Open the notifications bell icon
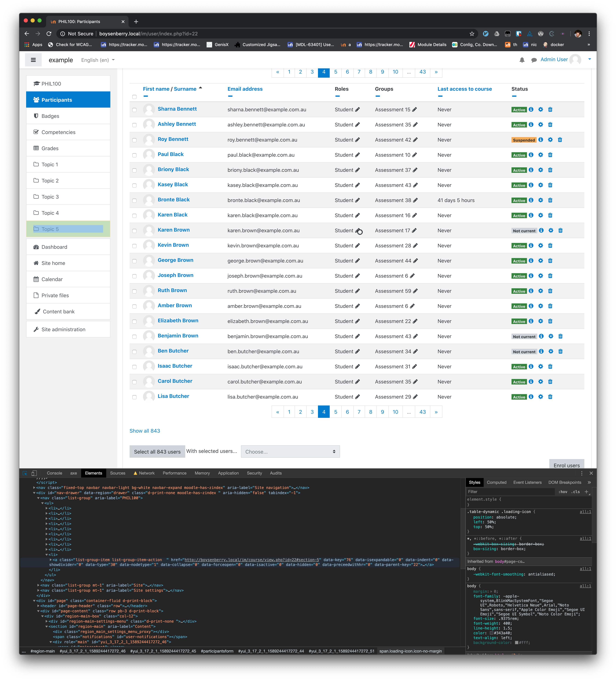The height and width of the screenshot is (680, 616). pyautogui.click(x=522, y=60)
